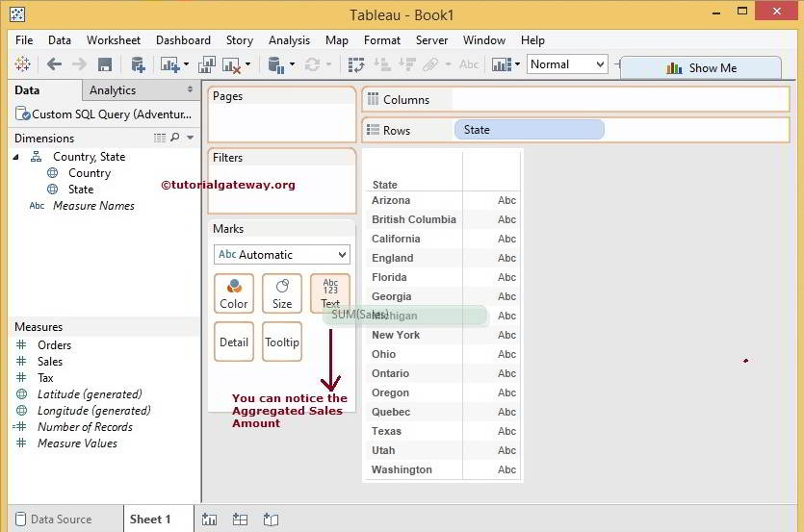804x532 pixels.
Task: Click the Swap rows and columns icon
Action: pos(356,64)
